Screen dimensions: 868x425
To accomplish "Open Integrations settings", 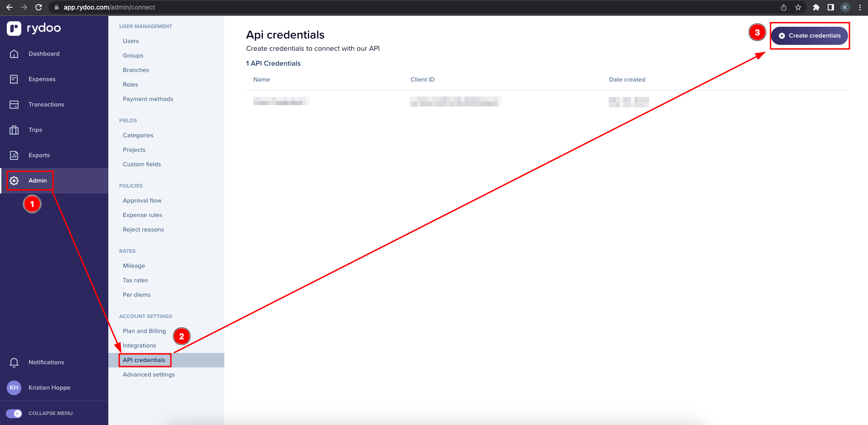I will coord(140,346).
